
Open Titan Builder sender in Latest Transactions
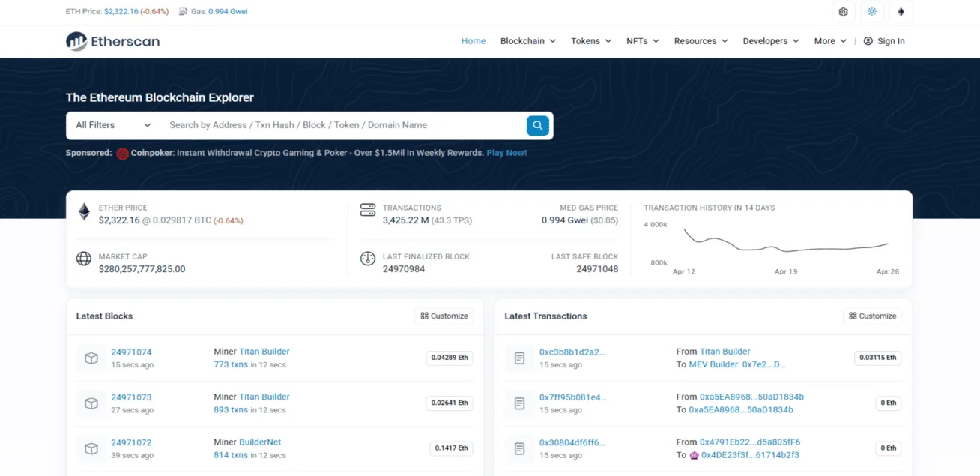725,352
